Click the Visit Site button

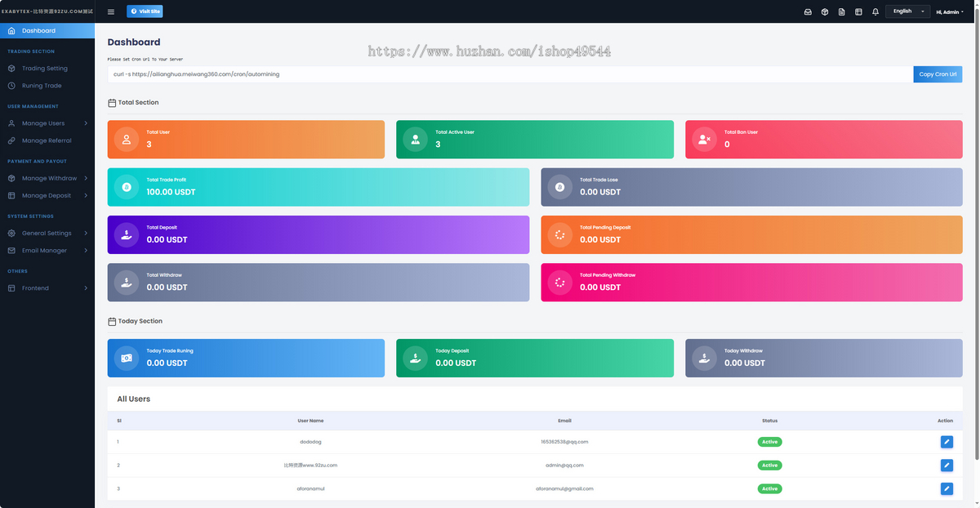pyautogui.click(x=145, y=11)
